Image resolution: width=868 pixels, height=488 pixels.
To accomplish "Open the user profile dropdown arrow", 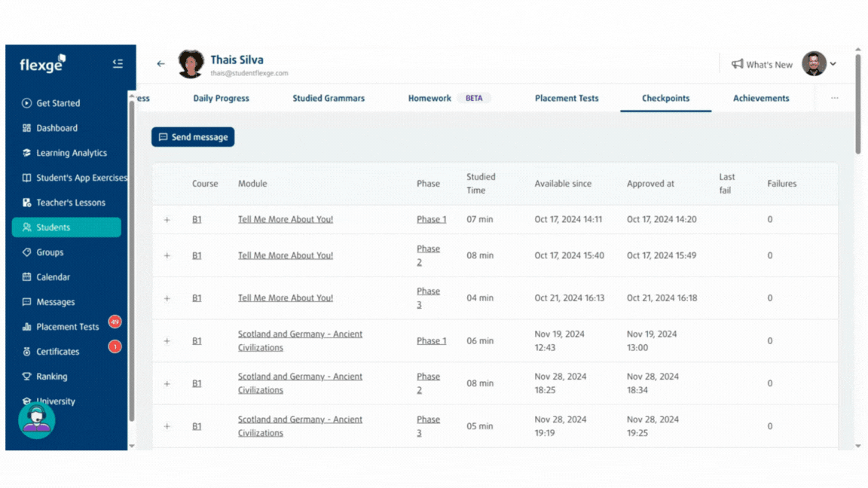I will click(x=833, y=64).
